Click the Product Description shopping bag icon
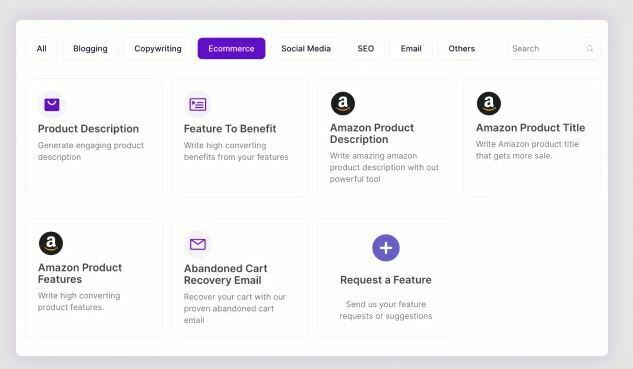 point(52,104)
